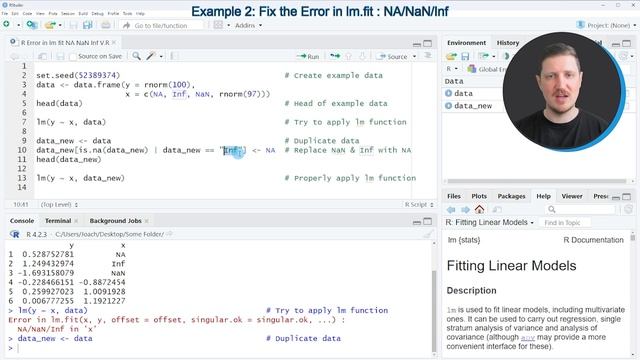Click the Help back arrow icon
The width and height of the screenshot is (640, 360).
451,210
